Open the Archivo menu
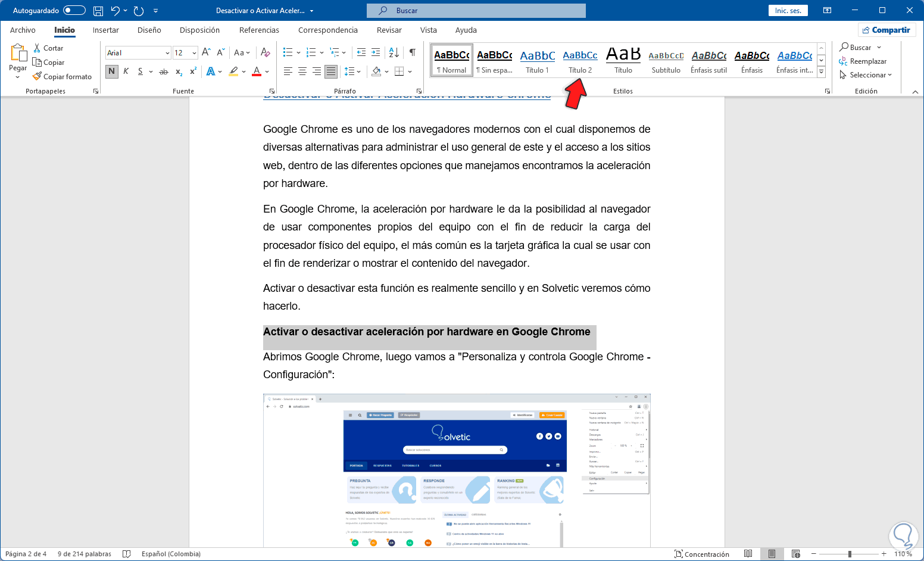 (x=23, y=30)
